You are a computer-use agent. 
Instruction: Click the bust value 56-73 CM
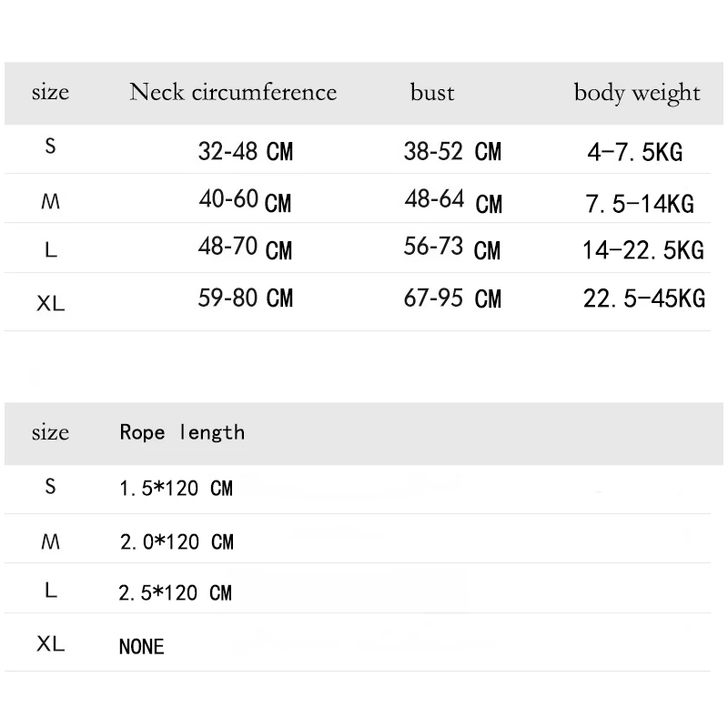[452, 248]
